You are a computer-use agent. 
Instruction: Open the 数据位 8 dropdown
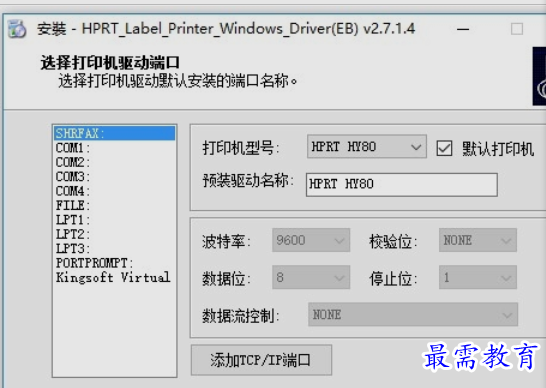coord(311,277)
